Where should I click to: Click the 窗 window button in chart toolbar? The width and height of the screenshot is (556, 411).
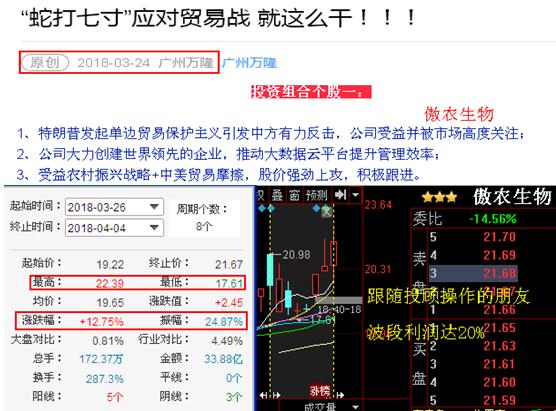(294, 195)
